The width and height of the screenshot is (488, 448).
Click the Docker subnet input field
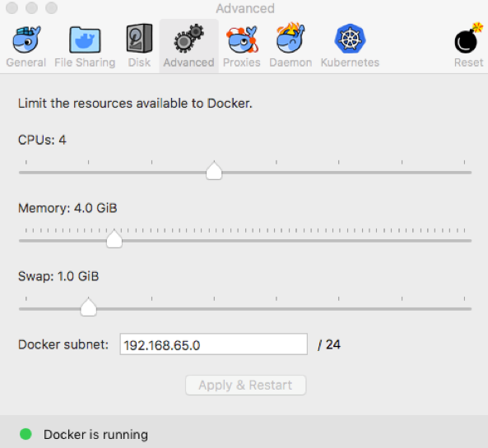pyautogui.click(x=214, y=344)
